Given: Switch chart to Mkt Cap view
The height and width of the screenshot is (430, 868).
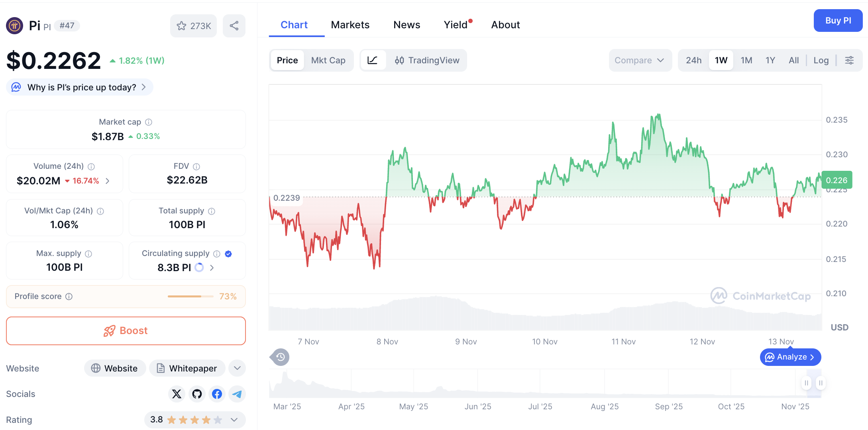Looking at the screenshot, I should click(328, 60).
